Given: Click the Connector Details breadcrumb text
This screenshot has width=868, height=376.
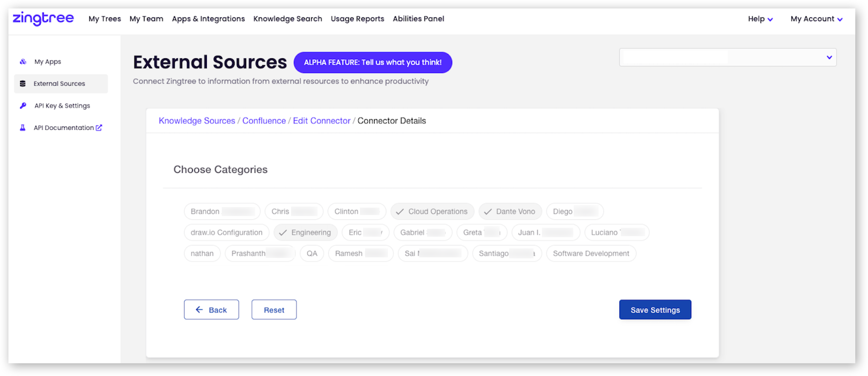Looking at the screenshot, I should point(392,121).
